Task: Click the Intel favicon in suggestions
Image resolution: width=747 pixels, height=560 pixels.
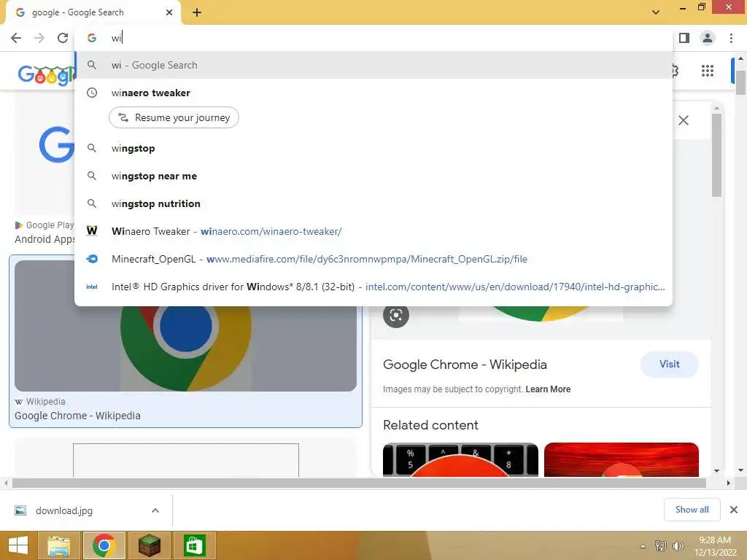Action: point(92,287)
